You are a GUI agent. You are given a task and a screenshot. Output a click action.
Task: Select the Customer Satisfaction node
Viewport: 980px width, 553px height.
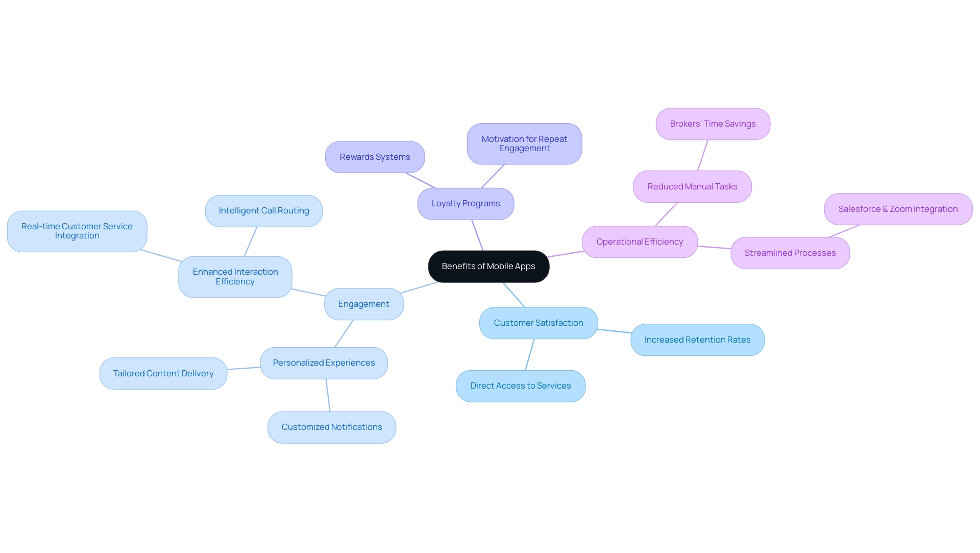click(x=538, y=323)
